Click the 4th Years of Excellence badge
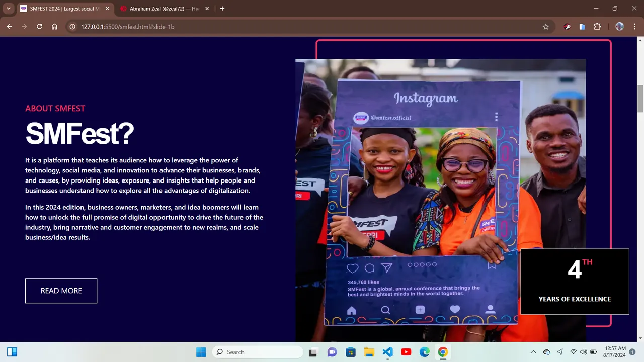The width and height of the screenshot is (644, 362). (575, 282)
